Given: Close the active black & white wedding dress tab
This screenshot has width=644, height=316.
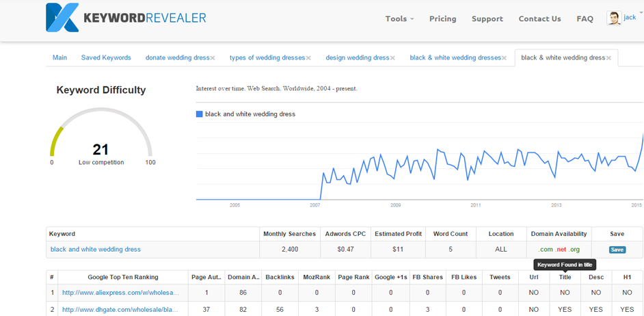Looking at the screenshot, I should [x=608, y=58].
